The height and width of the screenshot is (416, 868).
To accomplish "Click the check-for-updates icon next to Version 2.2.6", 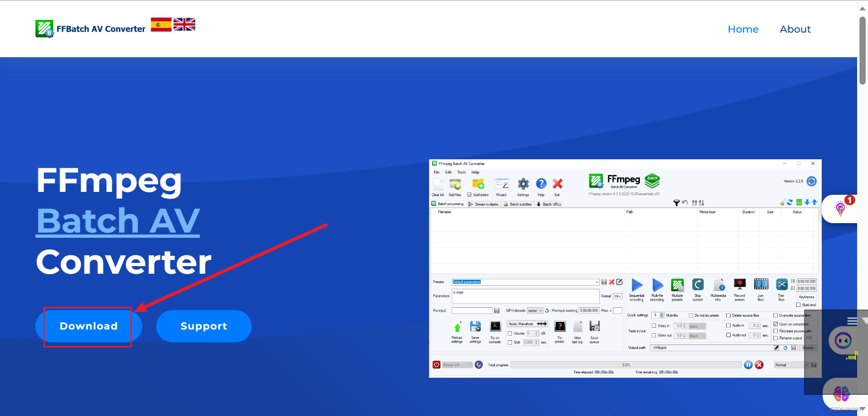I will coord(811,181).
